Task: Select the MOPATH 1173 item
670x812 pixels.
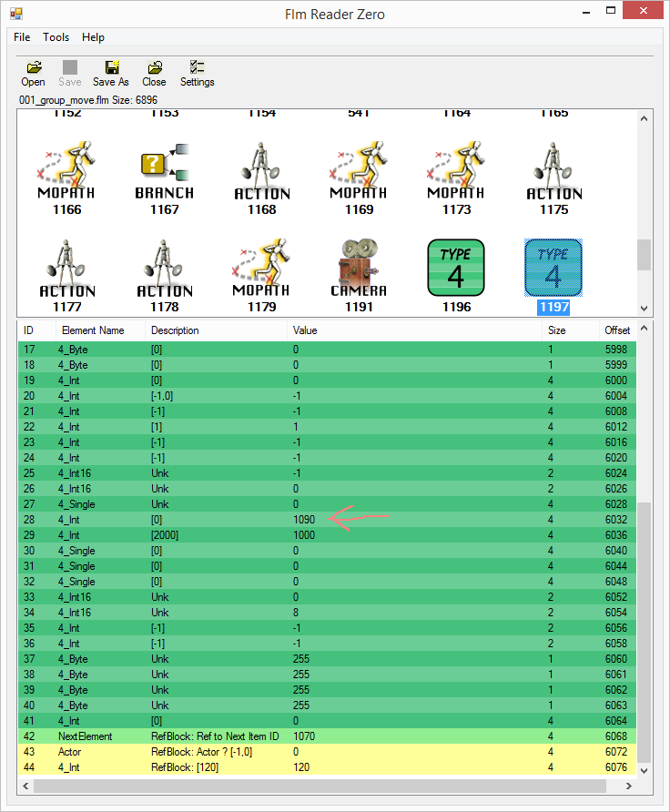Action: (456, 178)
